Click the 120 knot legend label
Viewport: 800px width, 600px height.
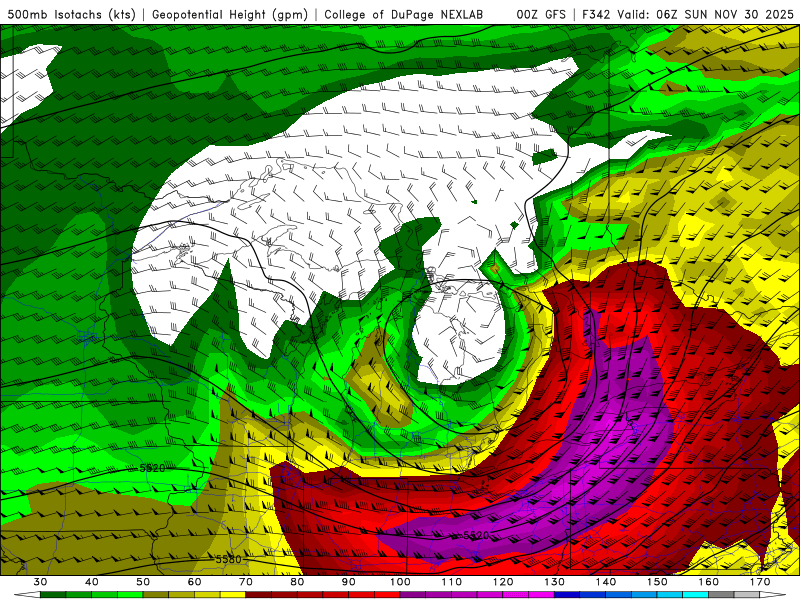[503, 582]
